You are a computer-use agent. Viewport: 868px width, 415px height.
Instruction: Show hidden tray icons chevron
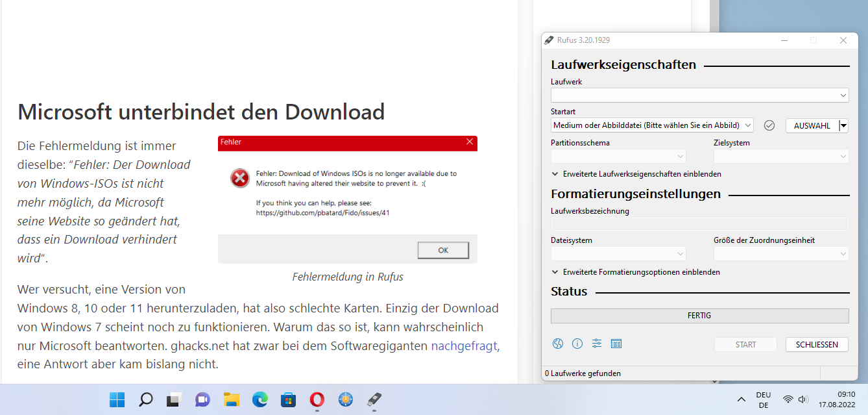[741, 399]
